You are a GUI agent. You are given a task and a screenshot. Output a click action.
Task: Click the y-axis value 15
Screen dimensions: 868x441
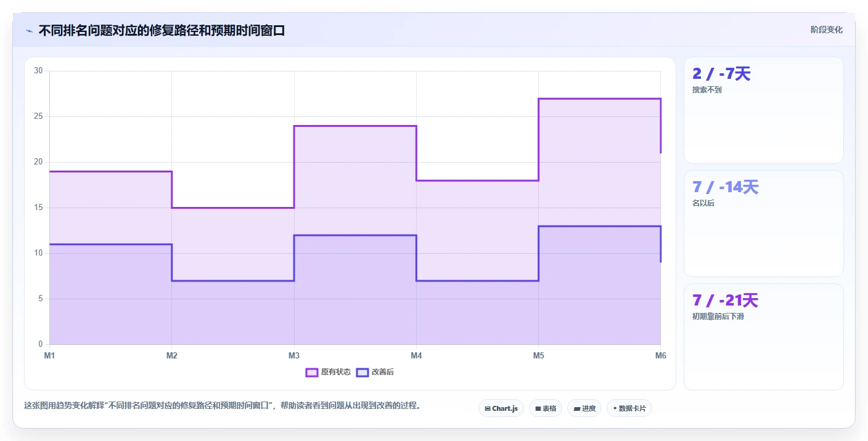38,208
